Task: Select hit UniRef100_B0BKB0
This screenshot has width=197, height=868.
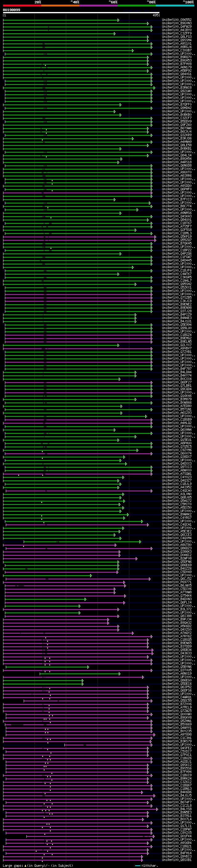Action: (177, 115)
